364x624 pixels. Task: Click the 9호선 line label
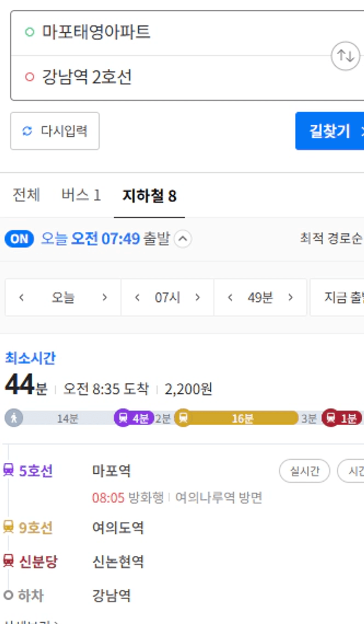(x=36, y=527)
